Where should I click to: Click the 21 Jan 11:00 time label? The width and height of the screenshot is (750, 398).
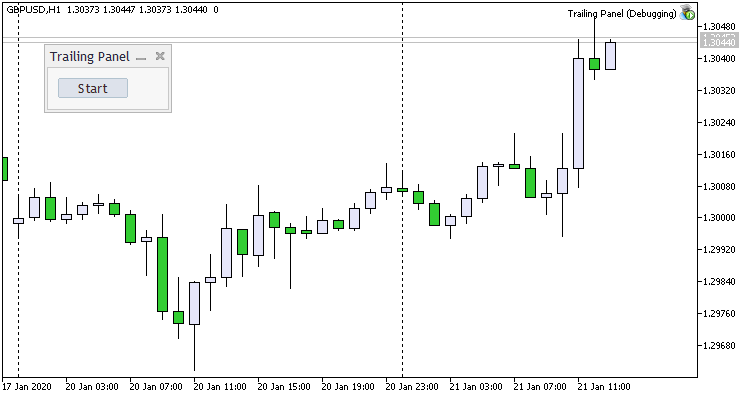pos(604,387)
